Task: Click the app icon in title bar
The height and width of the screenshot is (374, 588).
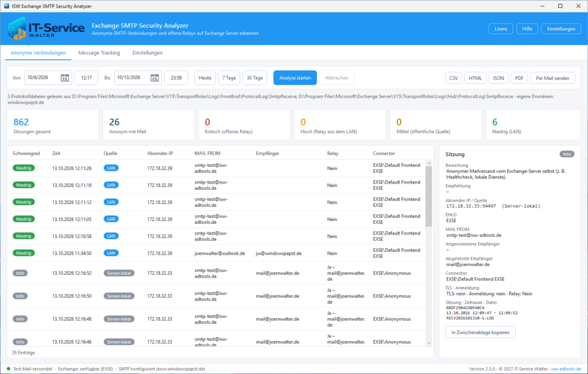Action: (6, 6)
